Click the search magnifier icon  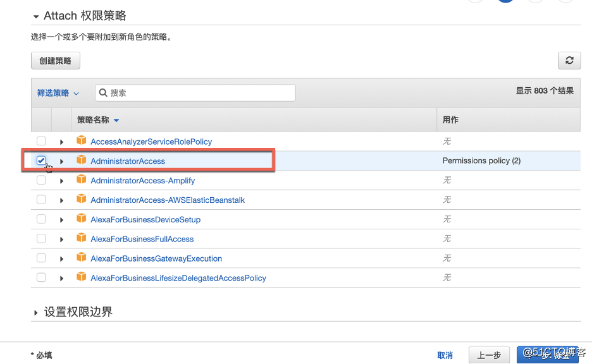click(x=103, y=92)
